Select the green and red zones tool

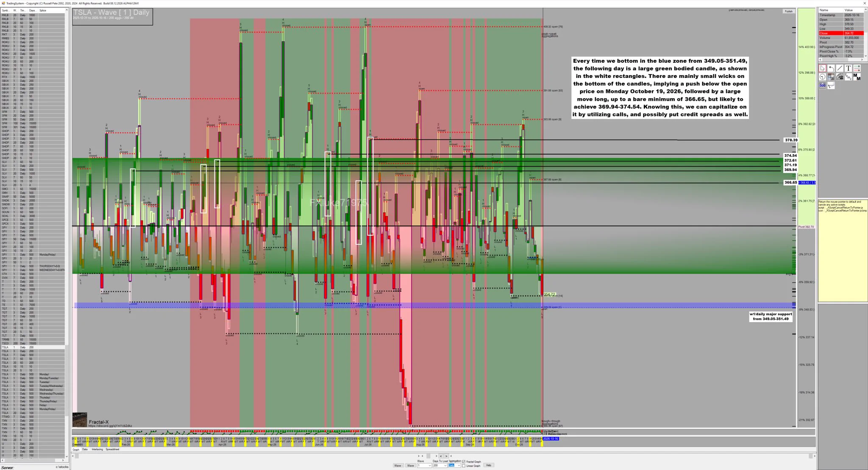pos(857,68)
